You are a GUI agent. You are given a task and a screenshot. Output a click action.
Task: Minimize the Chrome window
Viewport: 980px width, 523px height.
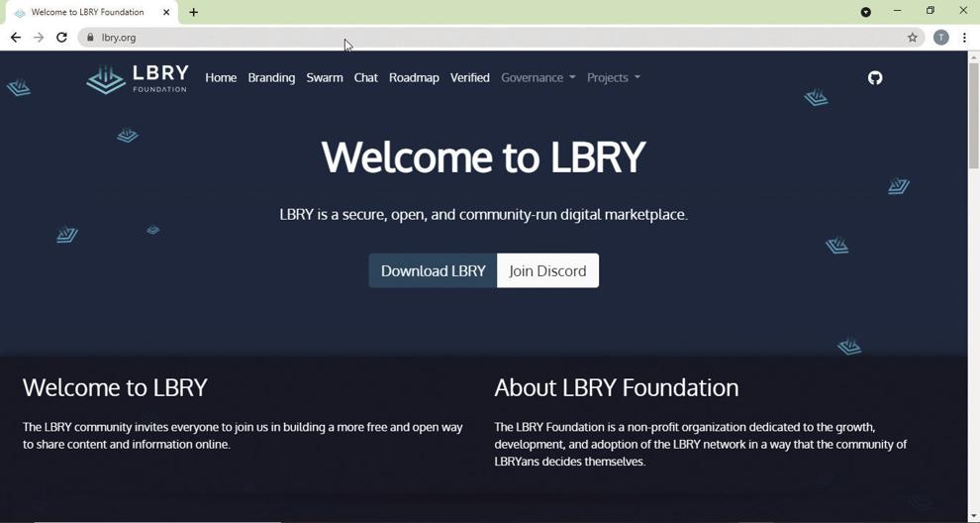pos(898,11)
